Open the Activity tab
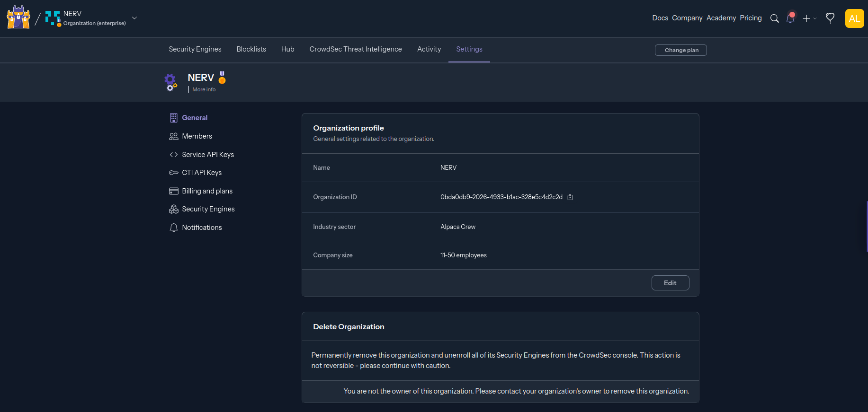 429,49
